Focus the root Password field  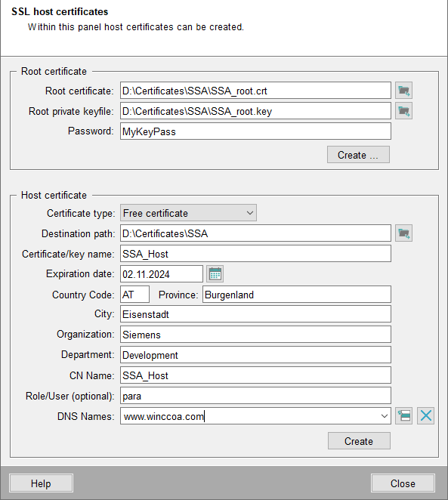[x=255, y=131]
